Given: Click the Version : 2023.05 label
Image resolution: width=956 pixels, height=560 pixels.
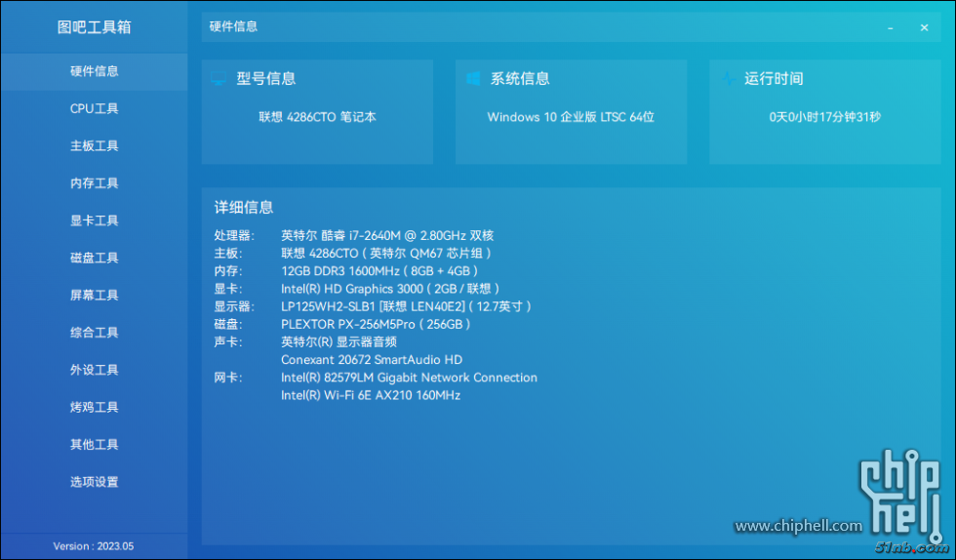Looking at the screenshot, I should [x=94, y=546].
